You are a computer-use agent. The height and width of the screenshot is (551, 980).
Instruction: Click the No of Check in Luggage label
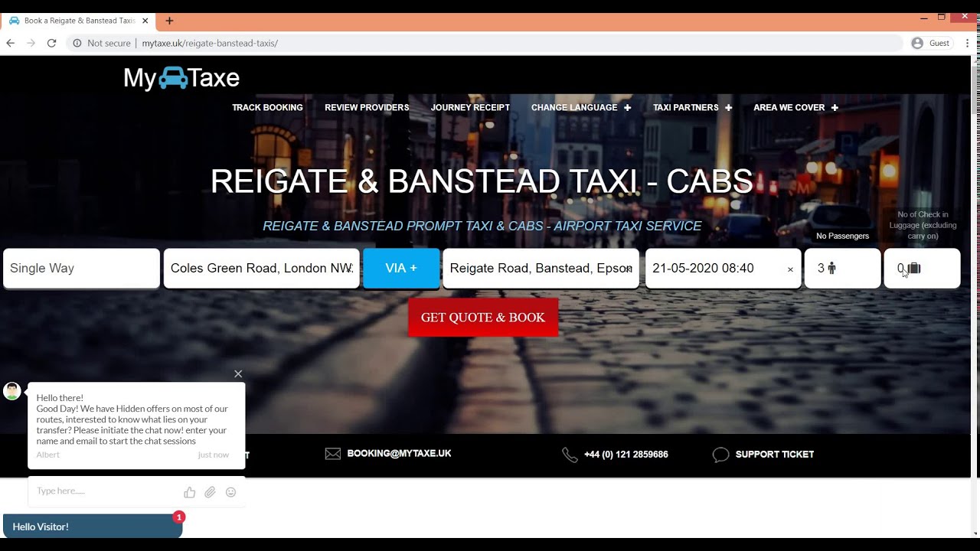pyautogui.click(x=923, y=225)
